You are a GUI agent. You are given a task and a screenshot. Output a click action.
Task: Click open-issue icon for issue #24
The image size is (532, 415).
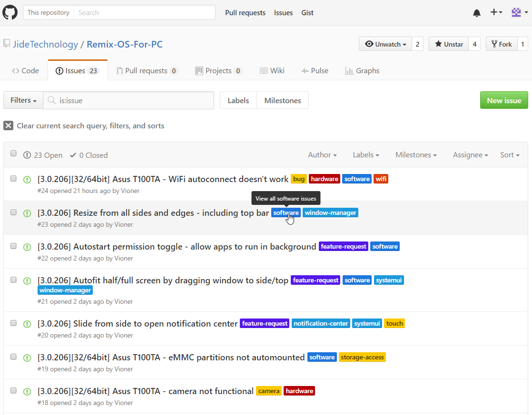27,180
